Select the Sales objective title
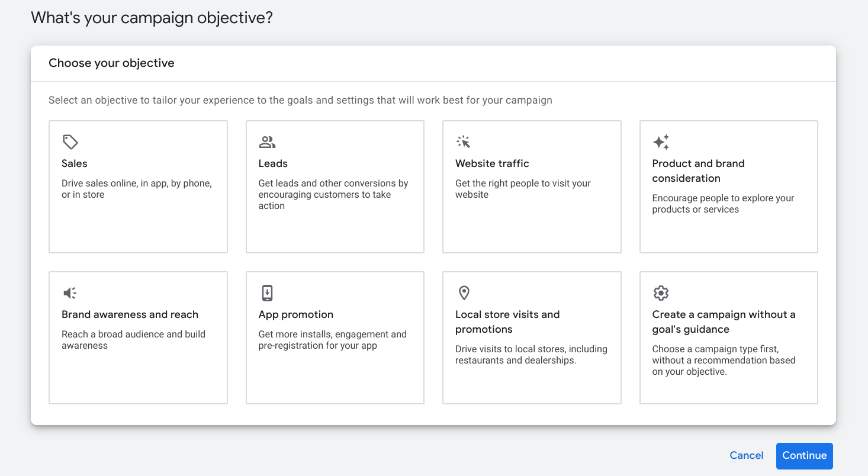The height and width of the screenshot is (476, 868). (x=75, y=163)
